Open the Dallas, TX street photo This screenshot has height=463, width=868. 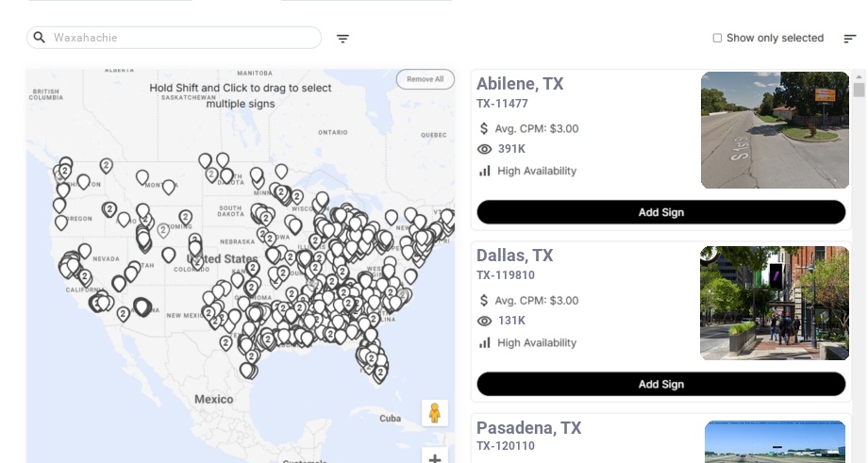point(775,303)
